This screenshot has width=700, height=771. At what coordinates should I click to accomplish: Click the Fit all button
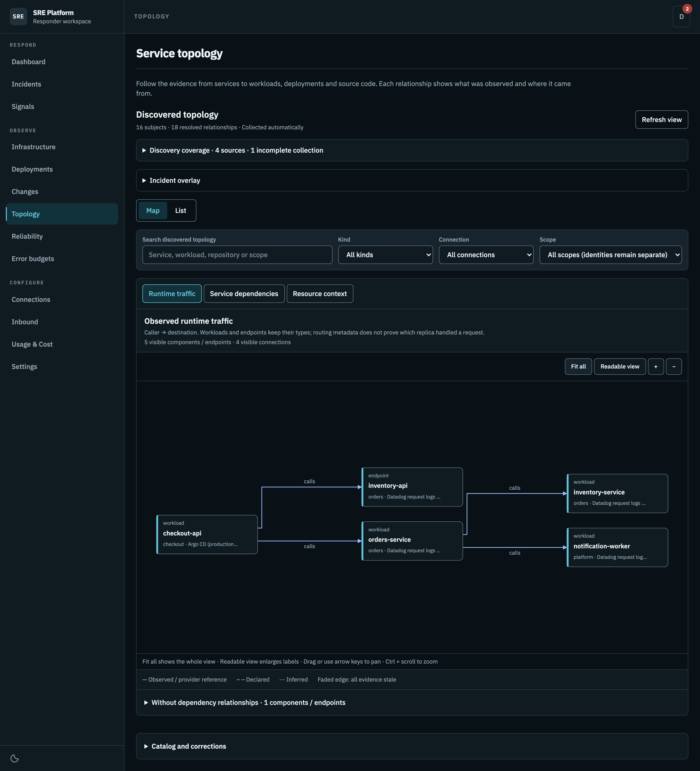(x=578, y=366)
